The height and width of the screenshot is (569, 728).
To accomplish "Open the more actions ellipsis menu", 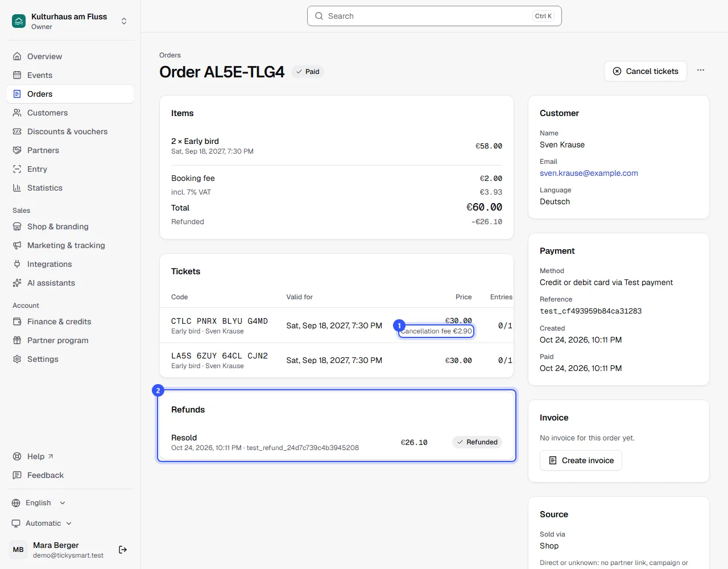I will (701, 71).
